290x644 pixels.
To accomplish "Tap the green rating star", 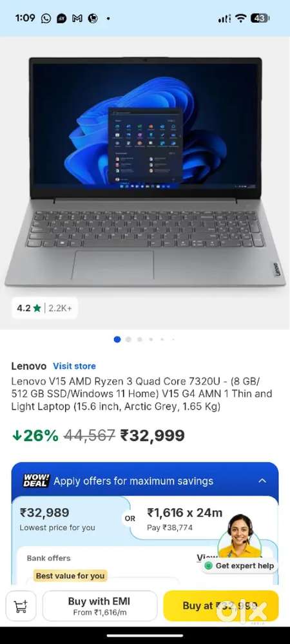I will pos(37,308).
